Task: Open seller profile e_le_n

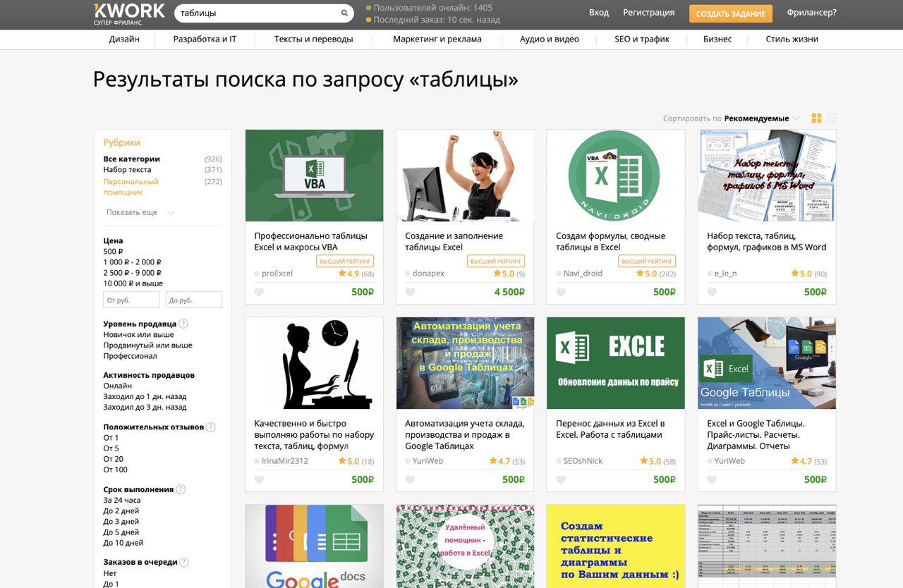Action: tap(725, 274)
